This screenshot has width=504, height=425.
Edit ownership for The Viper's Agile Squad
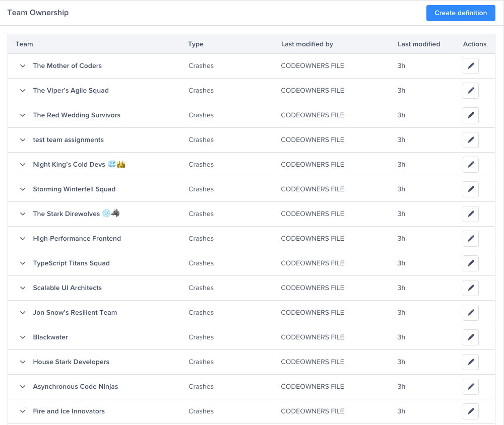[x=470, y=90]
